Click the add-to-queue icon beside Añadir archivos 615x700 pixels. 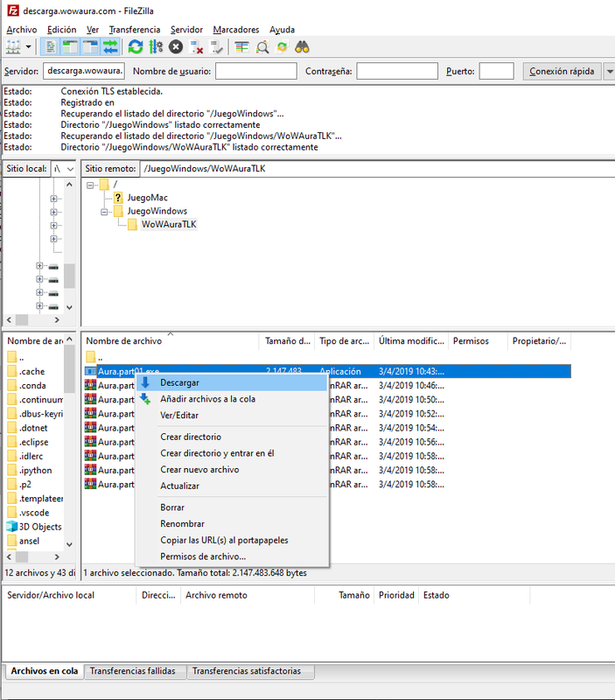(x=145, y=399)
